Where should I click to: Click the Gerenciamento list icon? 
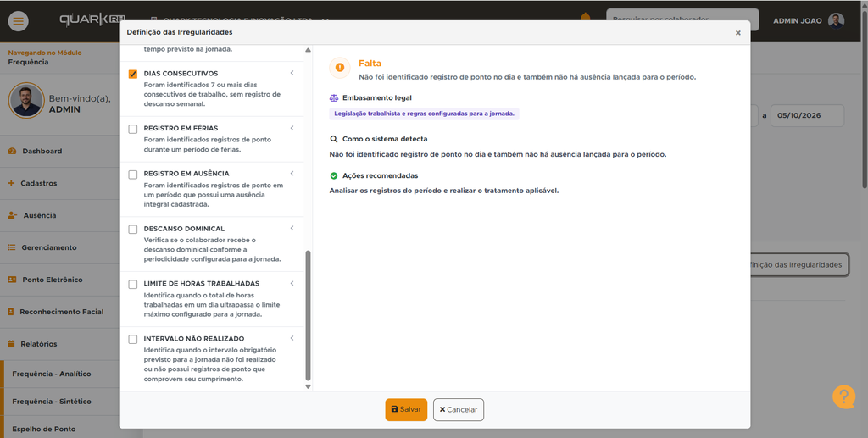coord(12,247)
